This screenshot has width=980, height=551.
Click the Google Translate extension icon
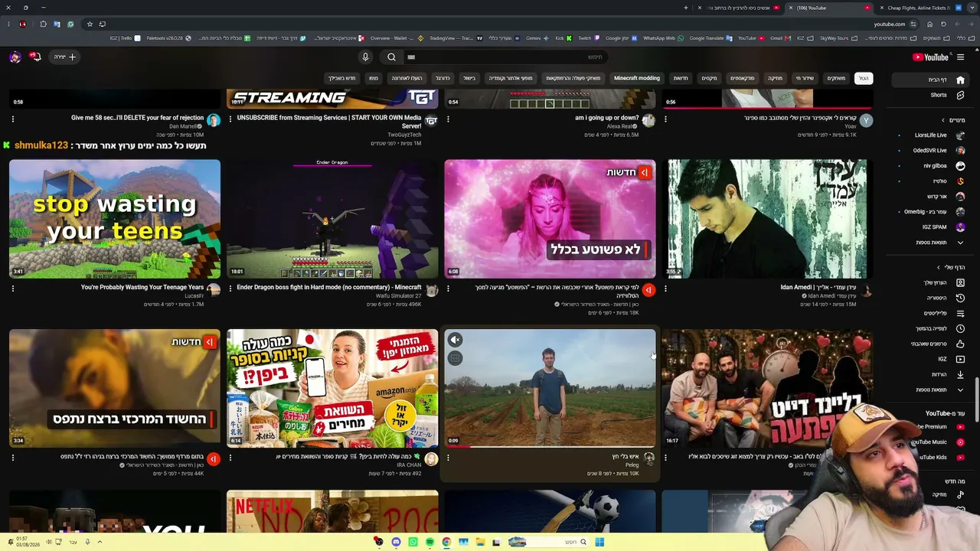click(57, 24)
